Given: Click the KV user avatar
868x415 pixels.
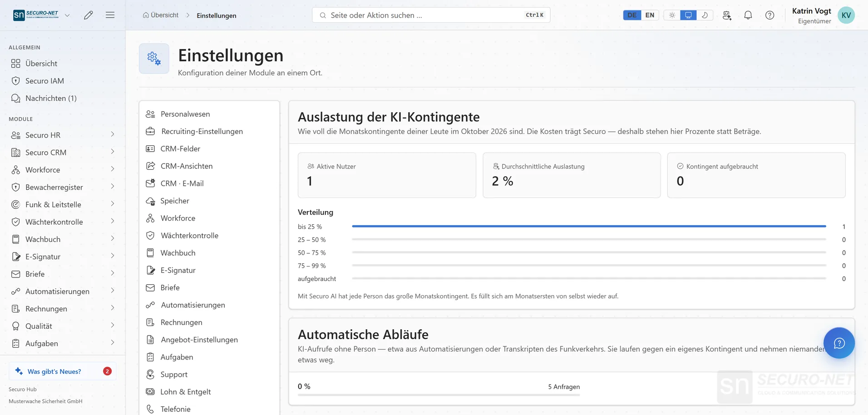Looking at the screenshot, I should pyautogui.click(x=846, y=15).
